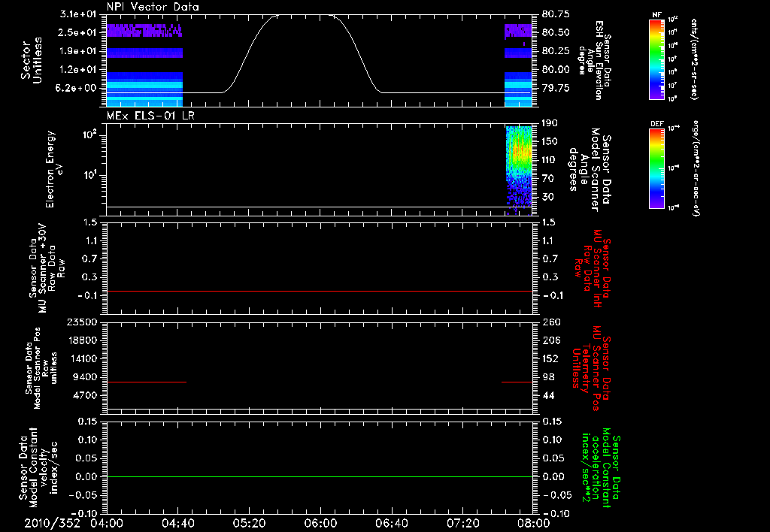Click the 110 scanner angle tick value
770x532 pixels.
(x=550, y=160)
